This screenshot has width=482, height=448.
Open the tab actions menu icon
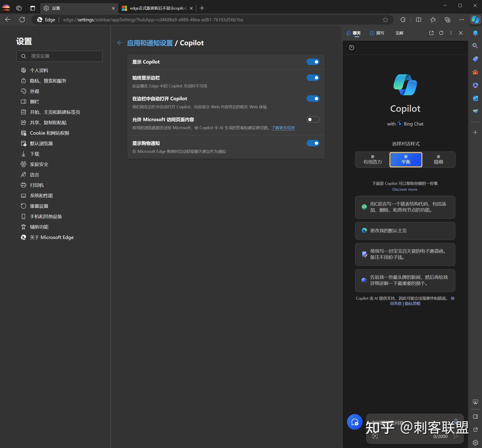click(32, 8)
